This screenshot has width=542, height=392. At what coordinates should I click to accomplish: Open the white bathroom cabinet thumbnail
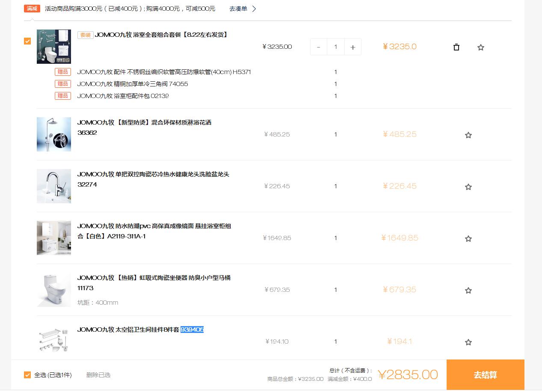[54, 238]
